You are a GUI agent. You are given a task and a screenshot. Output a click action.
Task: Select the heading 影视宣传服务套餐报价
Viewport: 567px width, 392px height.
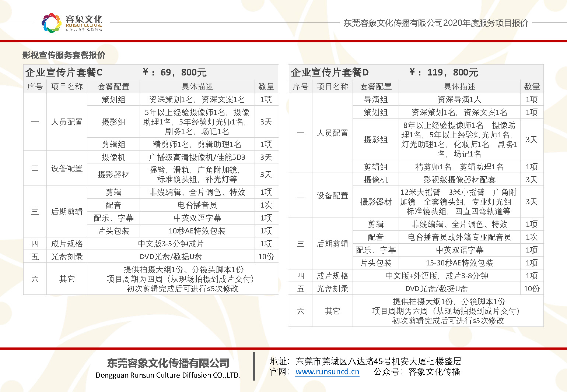click(x=64, y=55)
